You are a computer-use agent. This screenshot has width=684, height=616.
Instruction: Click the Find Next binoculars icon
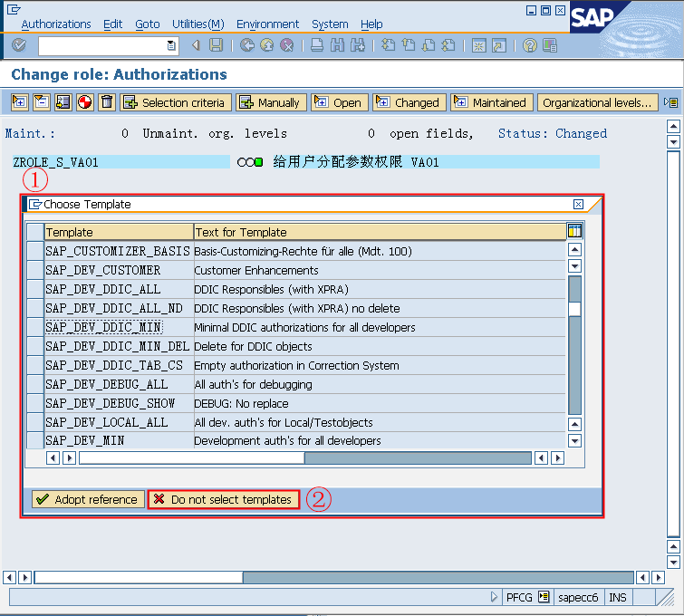click(358, 45)
